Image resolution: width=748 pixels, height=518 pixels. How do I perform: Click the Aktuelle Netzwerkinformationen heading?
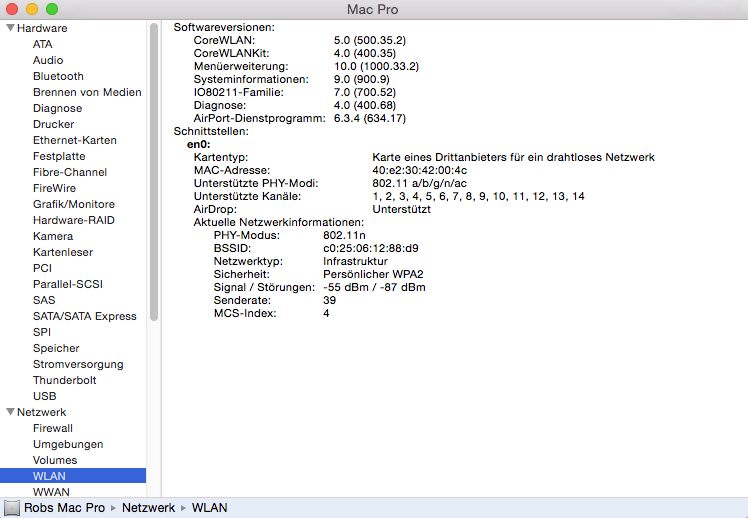pos(279,222)
